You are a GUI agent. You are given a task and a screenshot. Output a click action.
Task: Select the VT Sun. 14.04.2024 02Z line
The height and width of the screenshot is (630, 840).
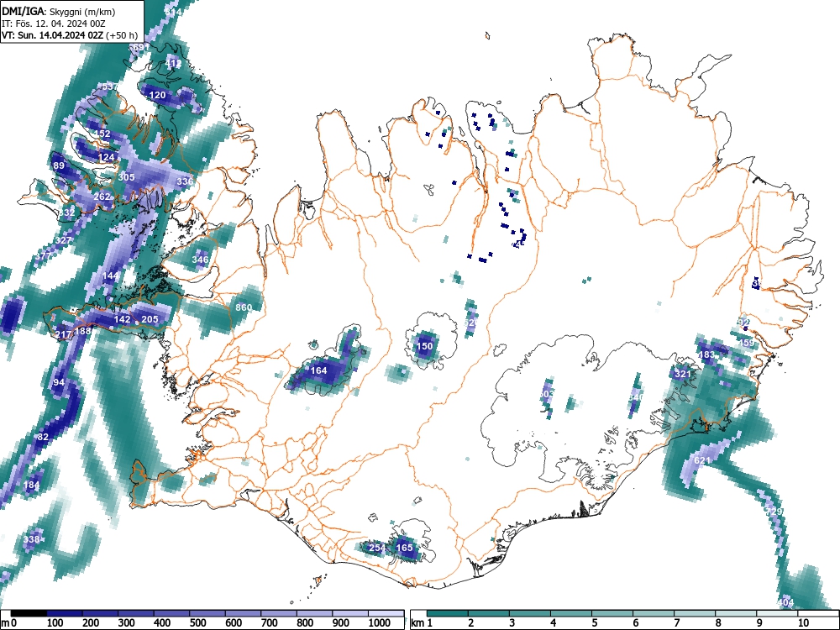(x=70, y=35)
